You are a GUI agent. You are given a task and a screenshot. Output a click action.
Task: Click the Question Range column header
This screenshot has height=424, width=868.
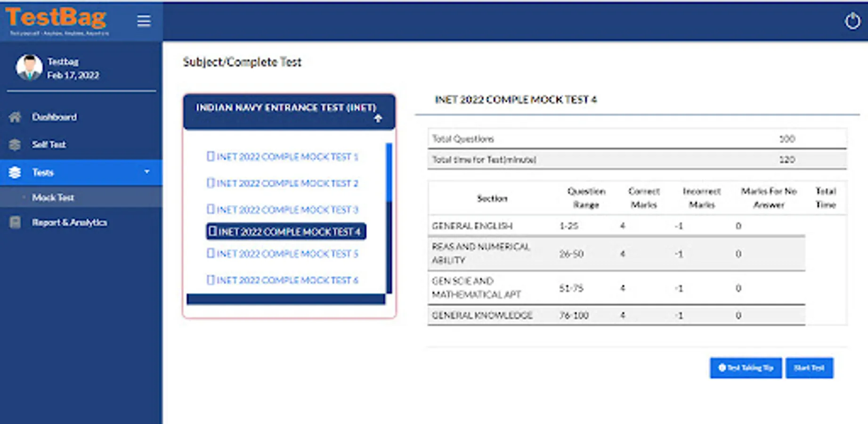[586, 198]
